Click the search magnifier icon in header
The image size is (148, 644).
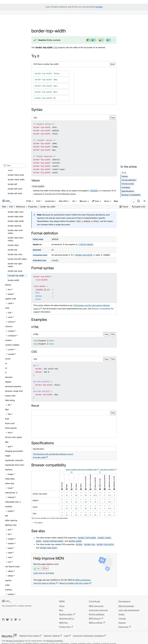pyautogui.click(x=138, y=201)
